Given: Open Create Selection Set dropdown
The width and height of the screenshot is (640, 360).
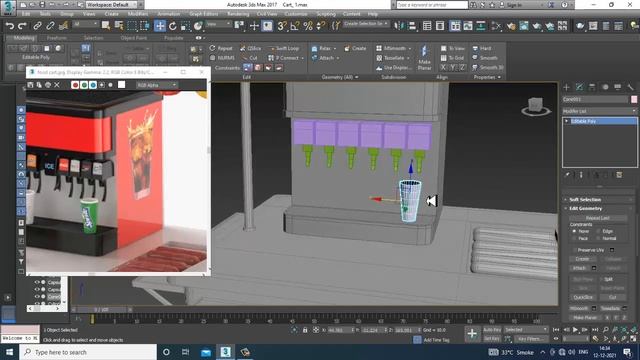Looking at the screenshot, I should point(366,24).
